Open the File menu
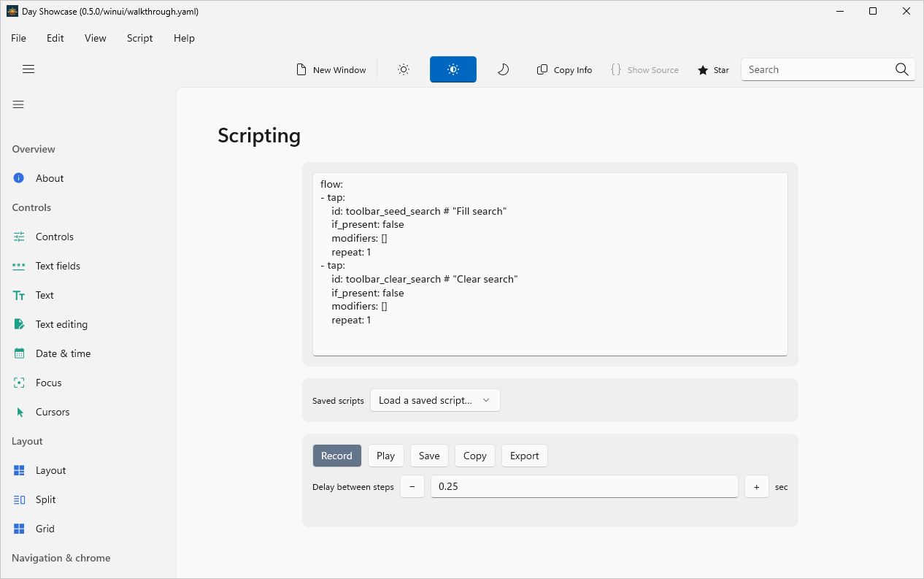 coord(18,38)
